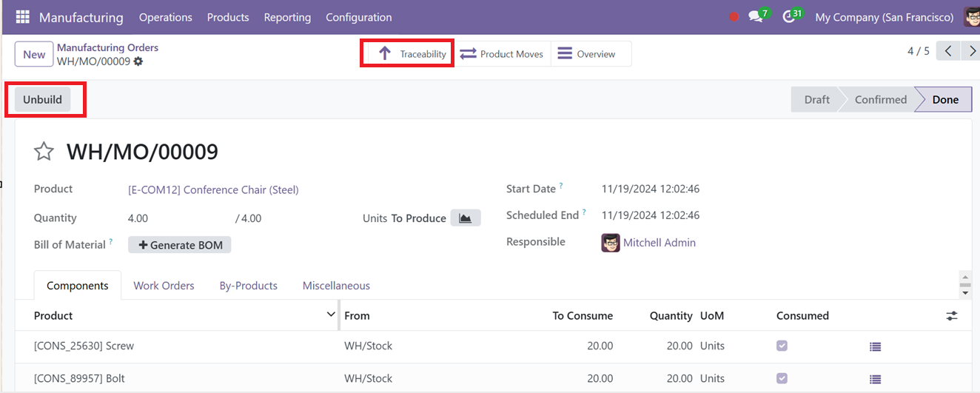This screenshot has width=980, height=393.
Task: Switch to the Work Orders tab
Action: (164, 286)
